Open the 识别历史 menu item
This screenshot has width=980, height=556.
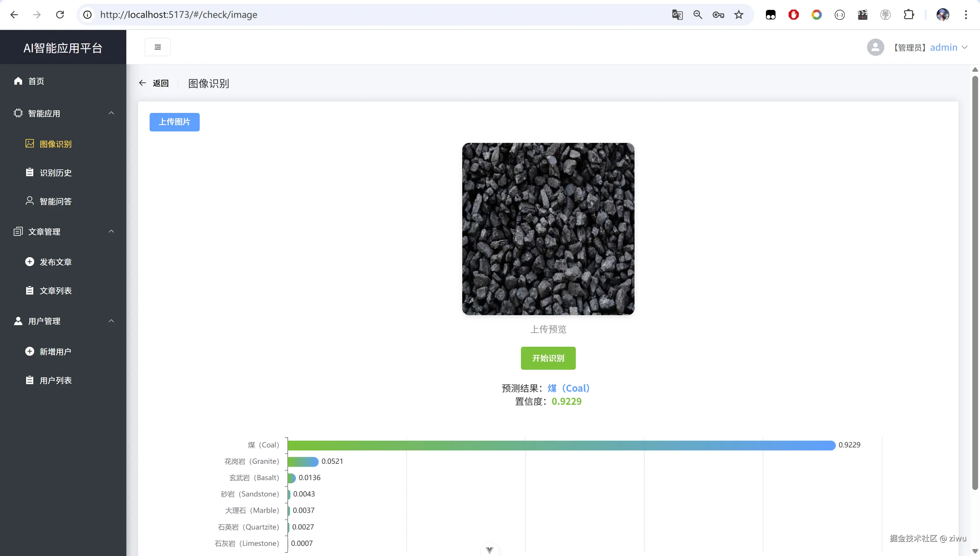tap(56, 173)
